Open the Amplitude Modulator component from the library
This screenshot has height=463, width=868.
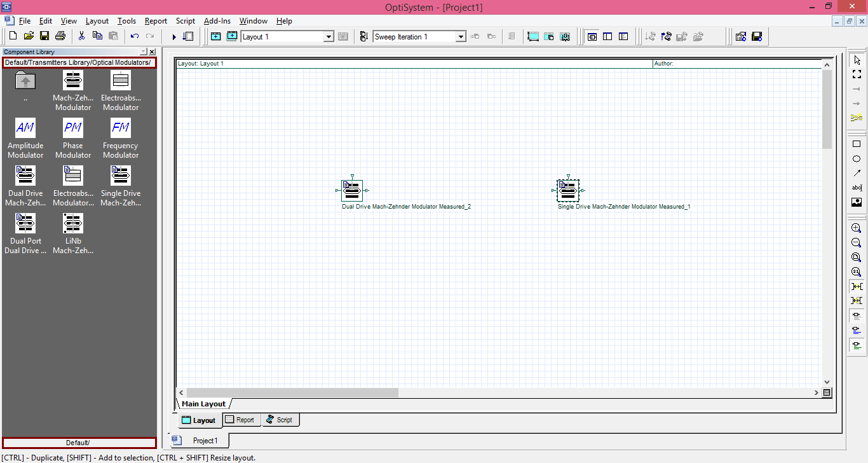point(25,128)
